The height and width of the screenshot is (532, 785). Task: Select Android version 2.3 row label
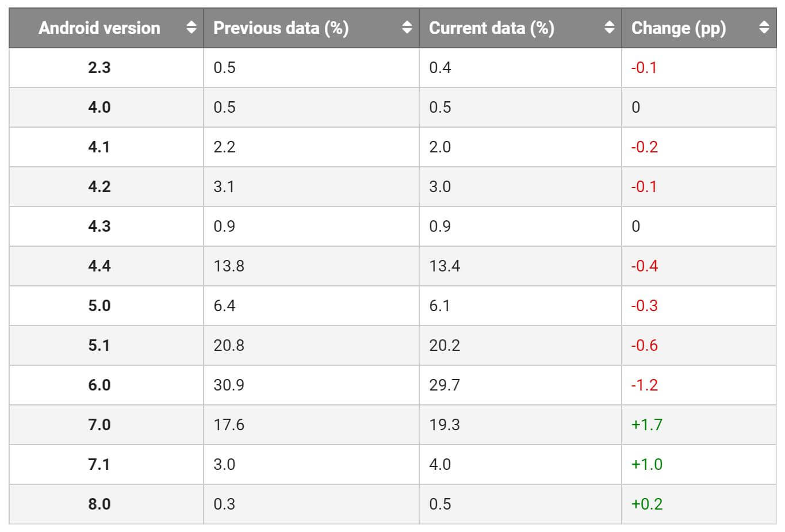99,67
